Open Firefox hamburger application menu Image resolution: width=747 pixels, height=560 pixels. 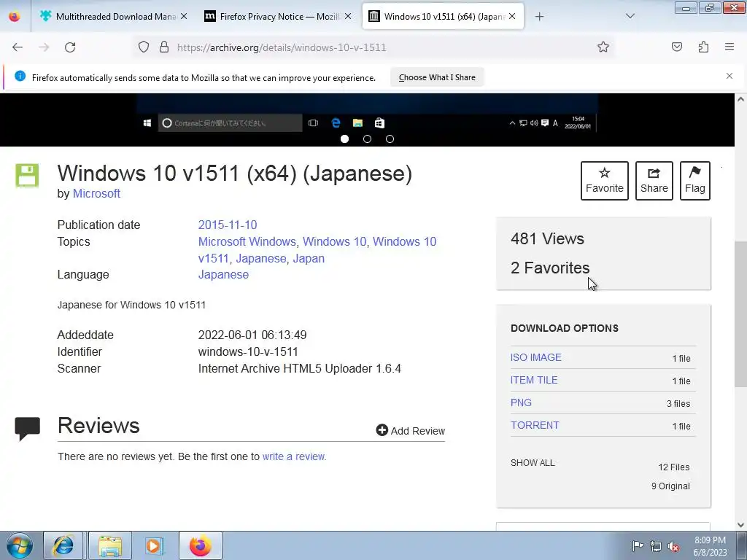(729, 47)
